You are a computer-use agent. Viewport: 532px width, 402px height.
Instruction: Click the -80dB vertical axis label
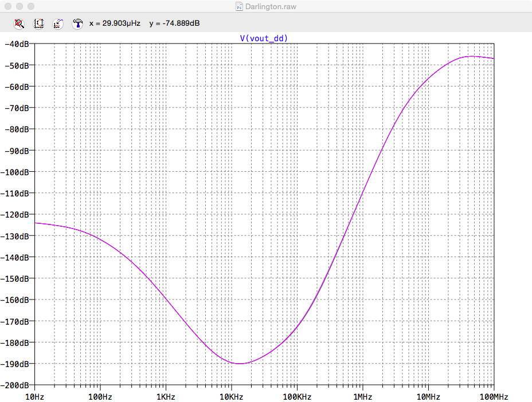(x=17, y=129)
